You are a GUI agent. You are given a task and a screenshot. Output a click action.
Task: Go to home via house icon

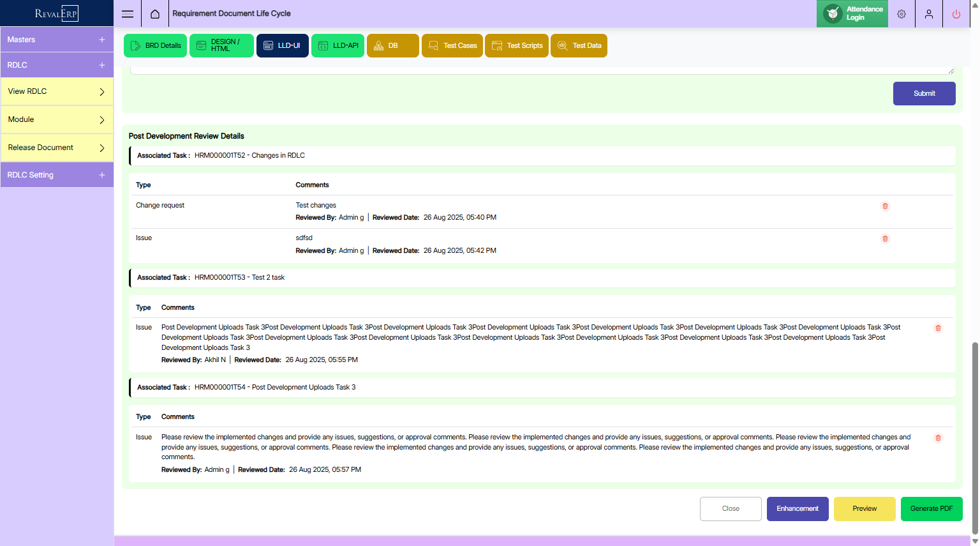pyautogui.click(x=155, y=14)
